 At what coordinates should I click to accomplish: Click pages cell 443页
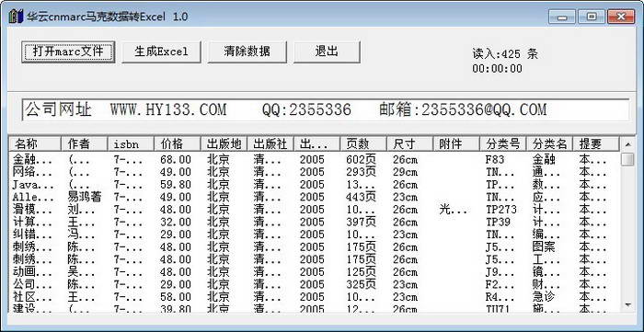tap(361, 197)
